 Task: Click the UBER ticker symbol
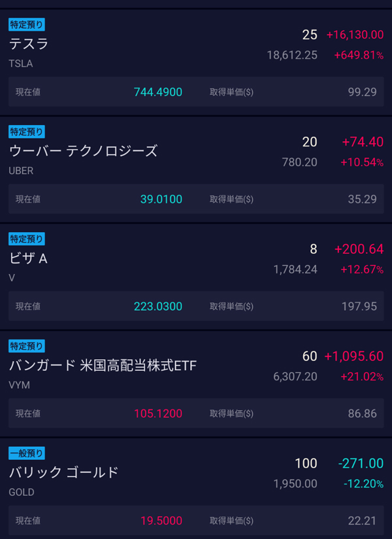(x=21, y=171)
